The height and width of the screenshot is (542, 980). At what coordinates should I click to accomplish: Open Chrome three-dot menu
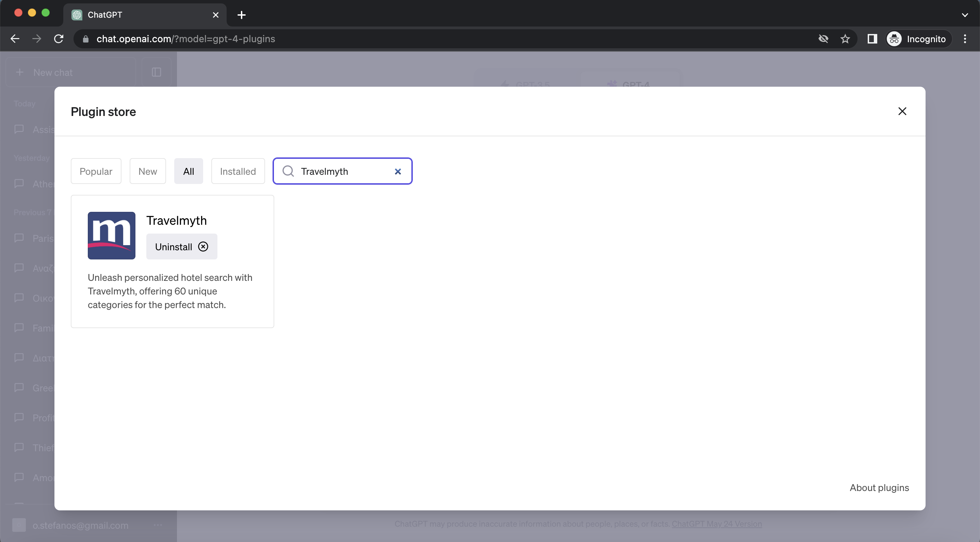965,39
